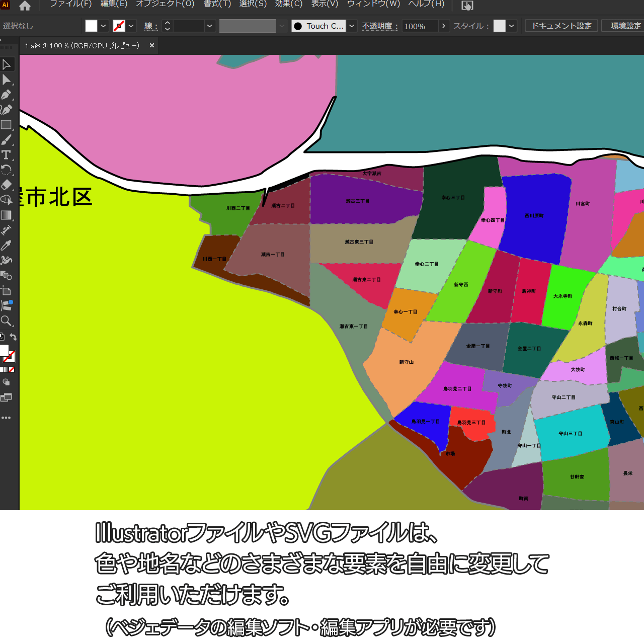
Task: Select the Pen tool
Action: click(7, 95)
